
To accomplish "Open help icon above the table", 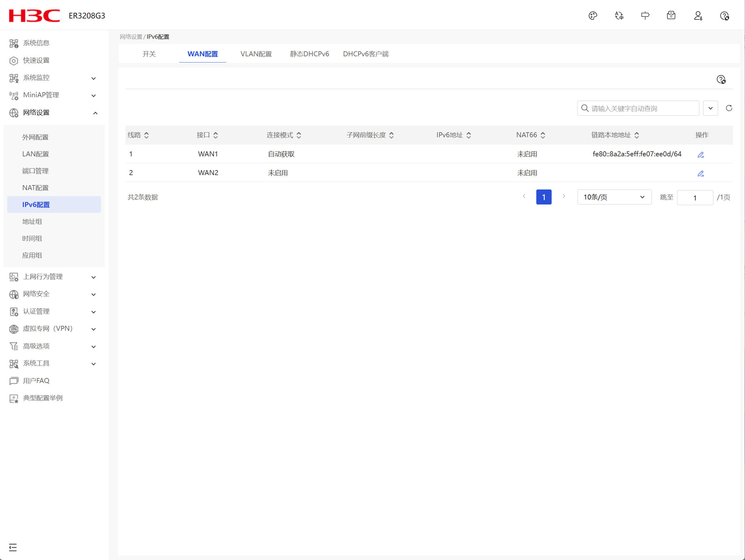I will coord(721,79).
